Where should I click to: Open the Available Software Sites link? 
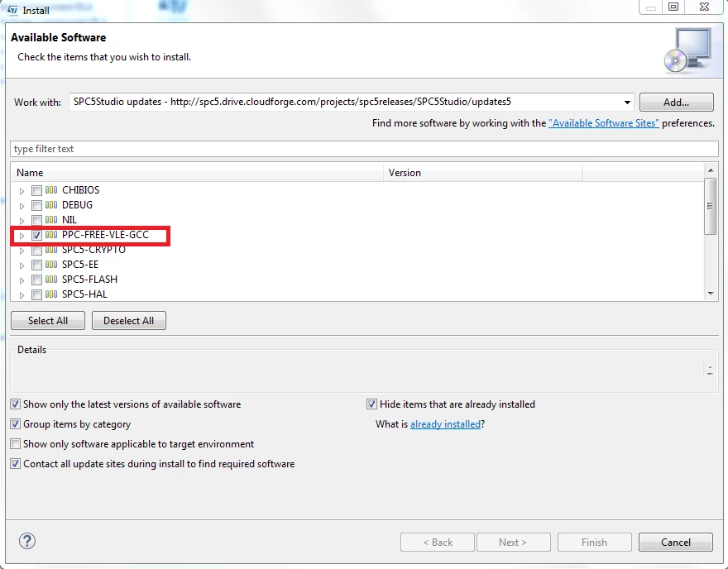(604, 123)
